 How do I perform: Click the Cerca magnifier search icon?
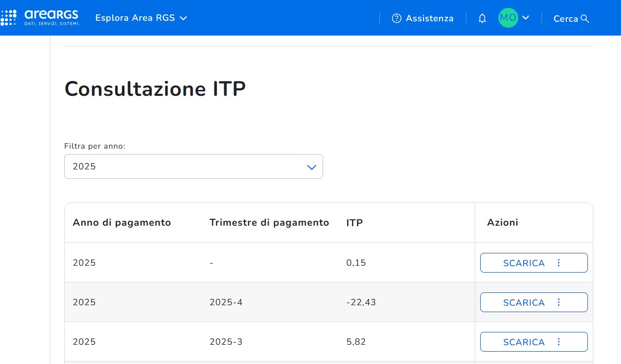point(585,19)
